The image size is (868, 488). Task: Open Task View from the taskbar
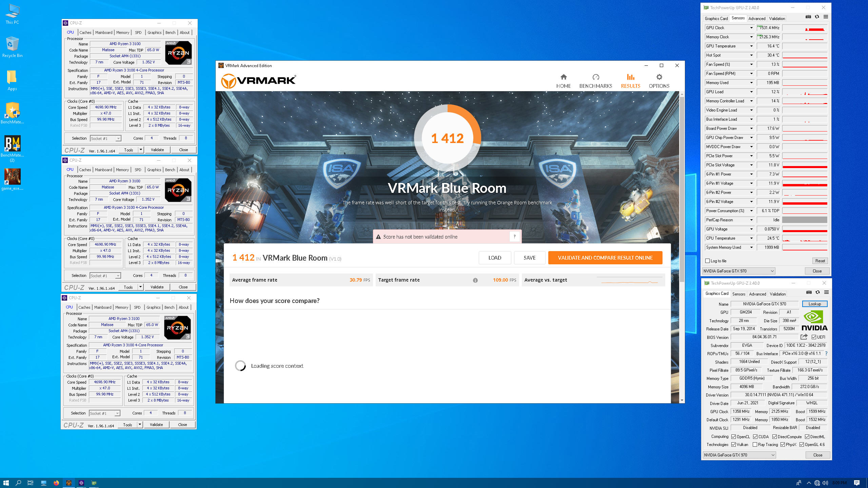coord(31,483)
